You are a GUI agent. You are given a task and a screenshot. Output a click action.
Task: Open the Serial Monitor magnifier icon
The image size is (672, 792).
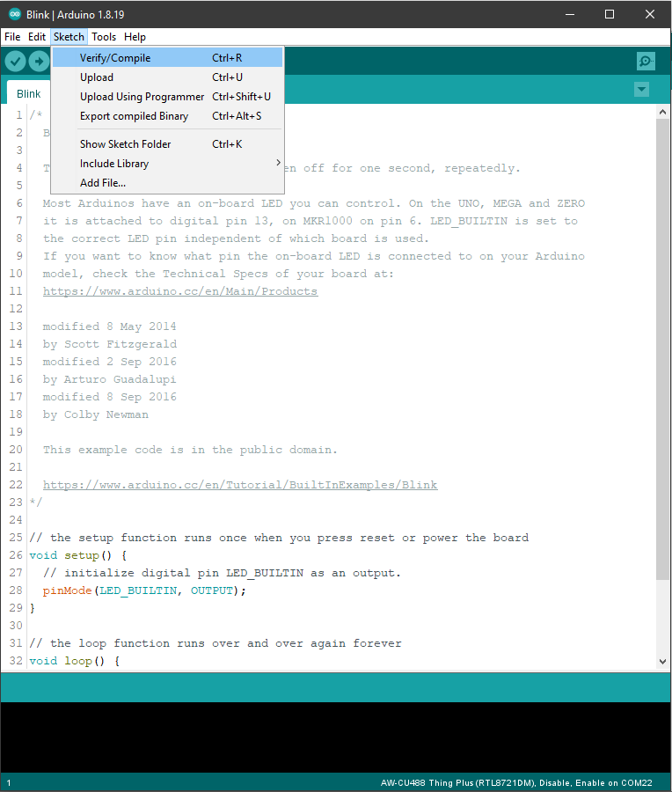point(646,62)
